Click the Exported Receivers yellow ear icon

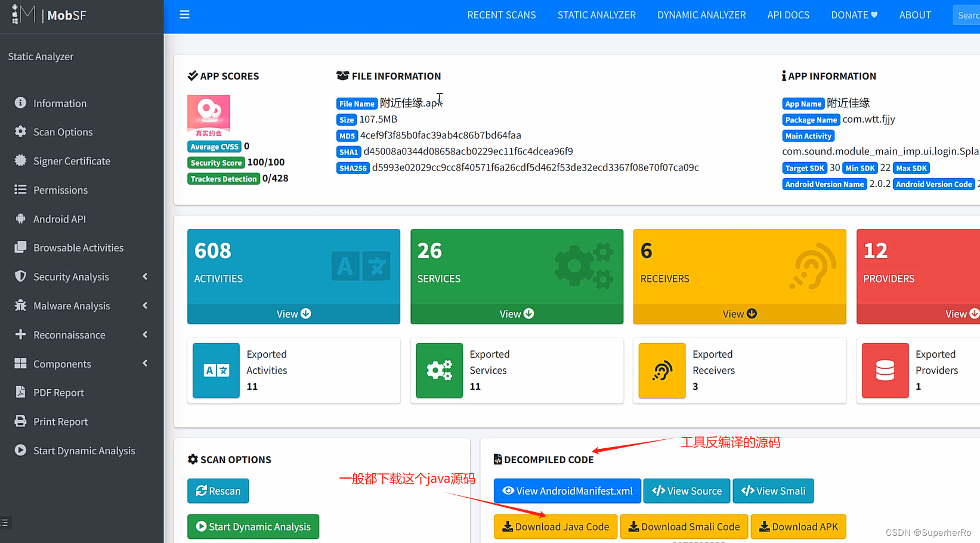point(662,370)
